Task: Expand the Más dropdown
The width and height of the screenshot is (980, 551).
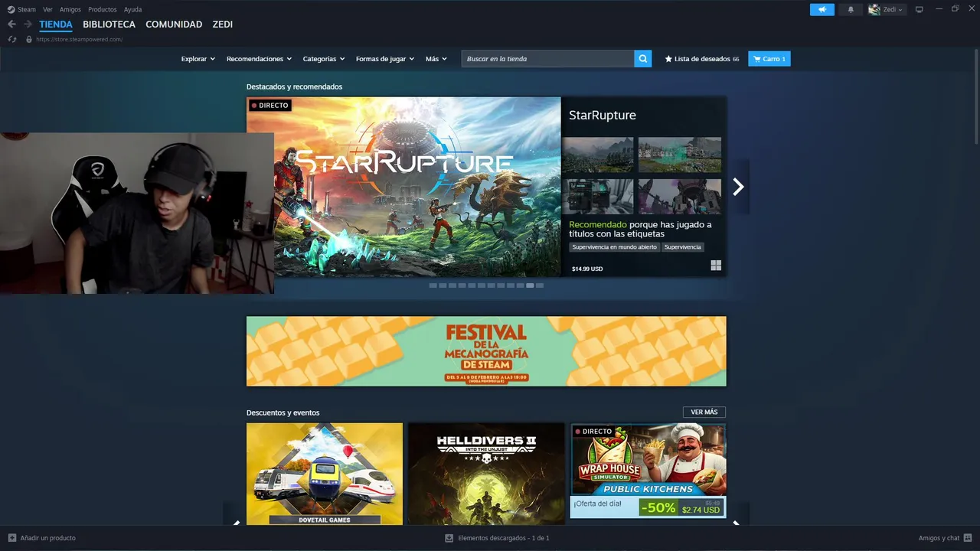Action: (436, 59)
